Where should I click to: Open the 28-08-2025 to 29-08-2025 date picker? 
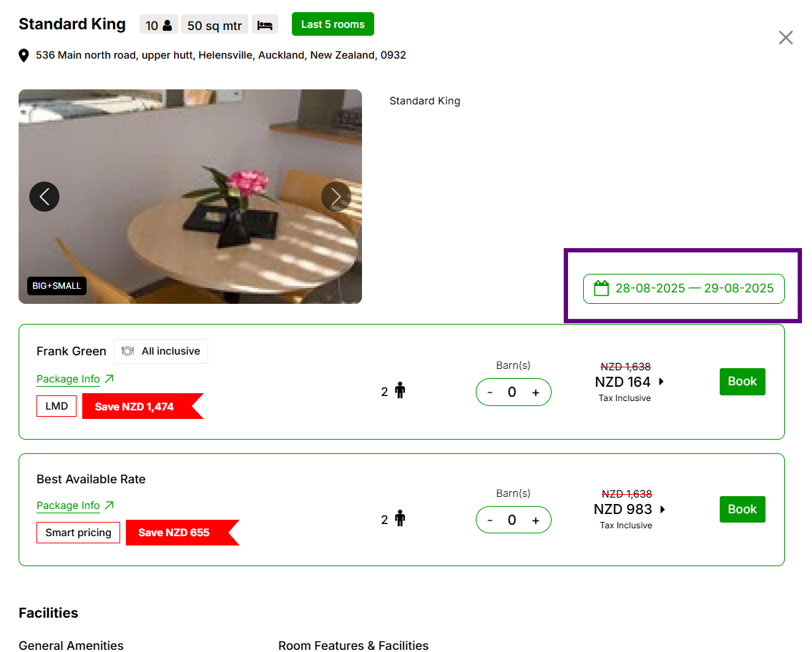694,289
